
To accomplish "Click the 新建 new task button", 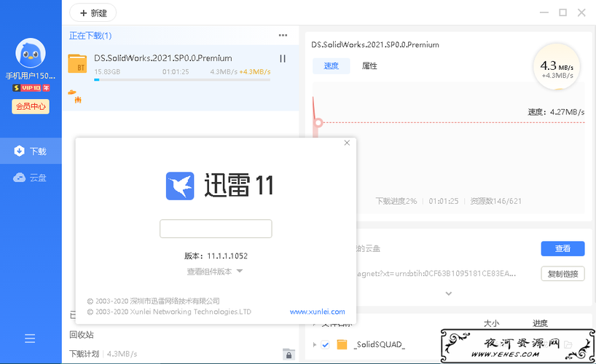I will click(93, 13).
